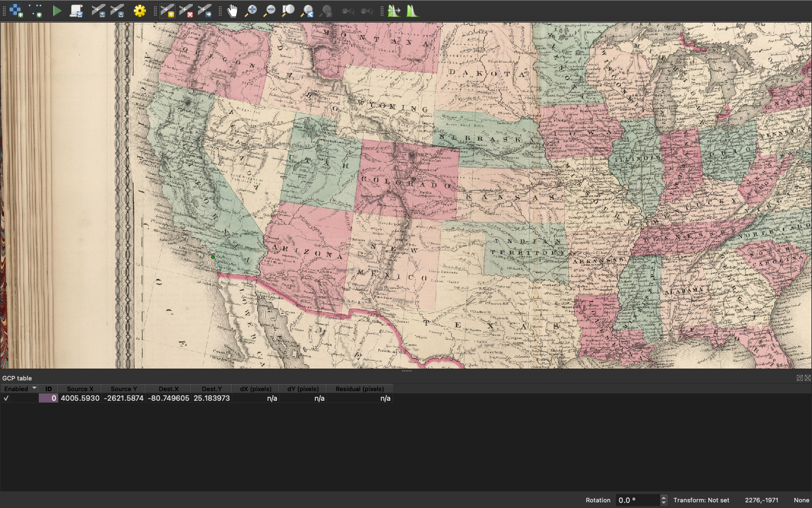Click the Transform: Not set status text
Screen dimensions: 812x508
[x=701, y=500]
